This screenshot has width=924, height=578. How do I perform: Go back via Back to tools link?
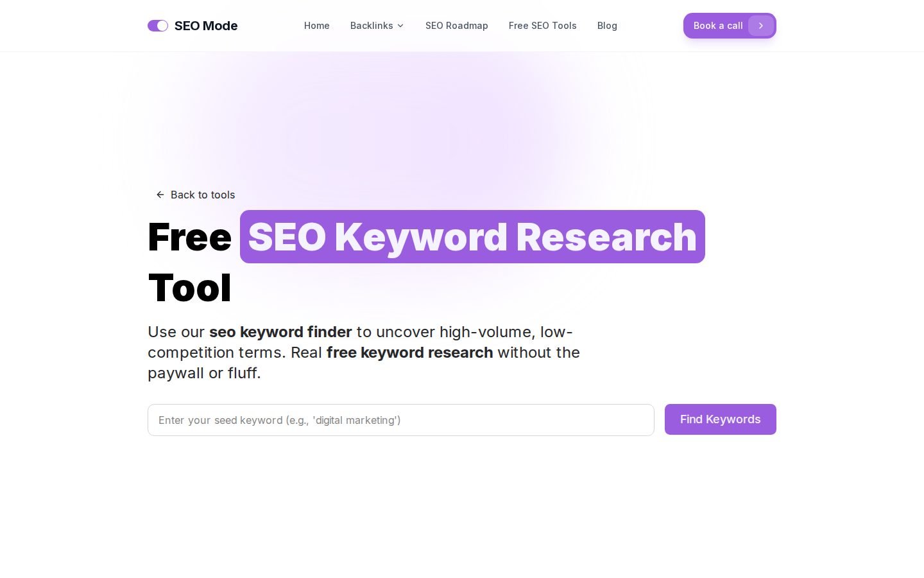[196, 195]
